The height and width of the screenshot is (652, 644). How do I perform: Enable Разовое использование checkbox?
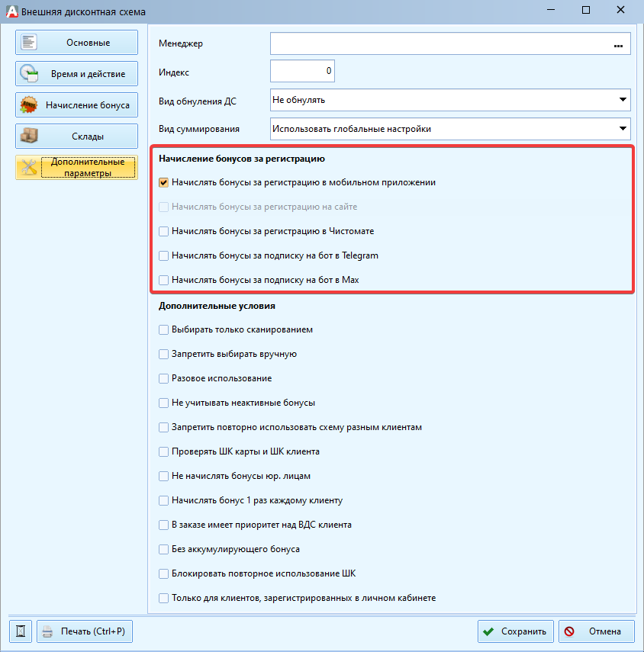point(163,378)
